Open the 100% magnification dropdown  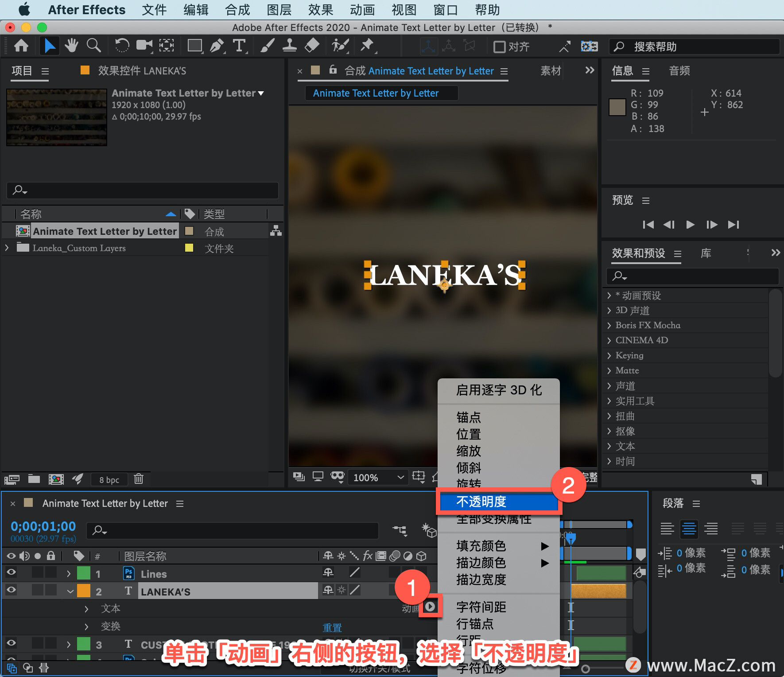378,477
